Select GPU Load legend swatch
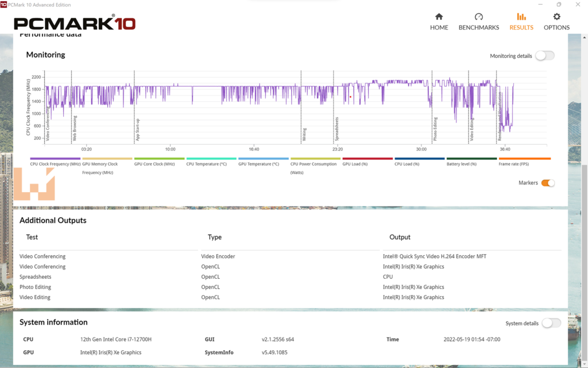Image resolution: width=588 pixels, height=368 pixels. coord(367,159)
